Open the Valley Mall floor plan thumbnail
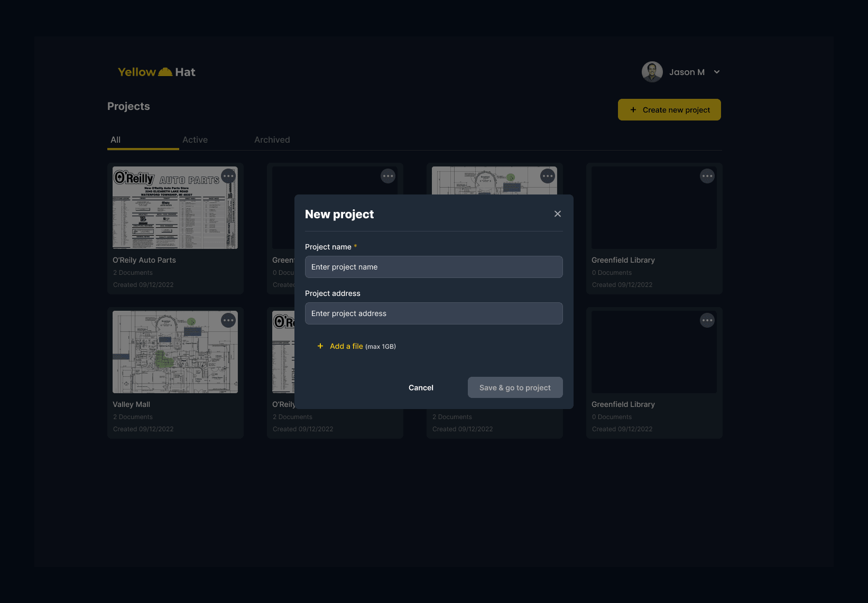868x603 pixels. [x=175, y=352]
